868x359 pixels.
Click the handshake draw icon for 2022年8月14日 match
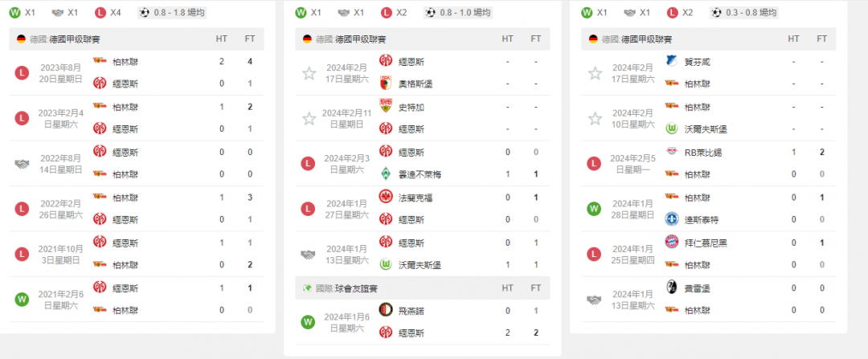click(22, 164)
